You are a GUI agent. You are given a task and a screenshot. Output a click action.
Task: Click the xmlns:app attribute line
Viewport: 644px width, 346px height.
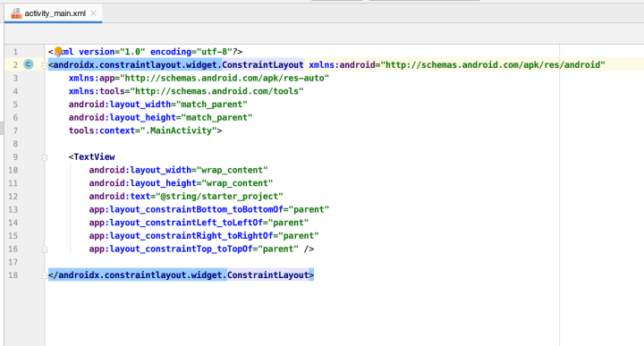click(x=199, y=78)
